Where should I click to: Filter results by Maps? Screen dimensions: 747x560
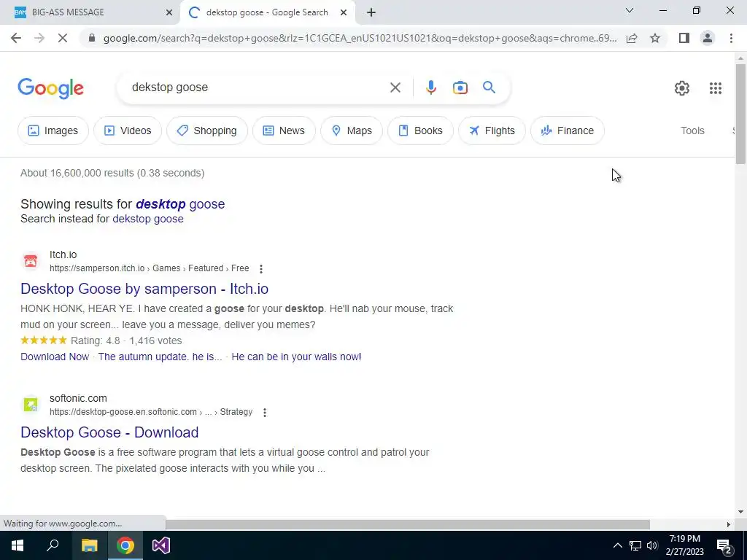coord(352,131)
